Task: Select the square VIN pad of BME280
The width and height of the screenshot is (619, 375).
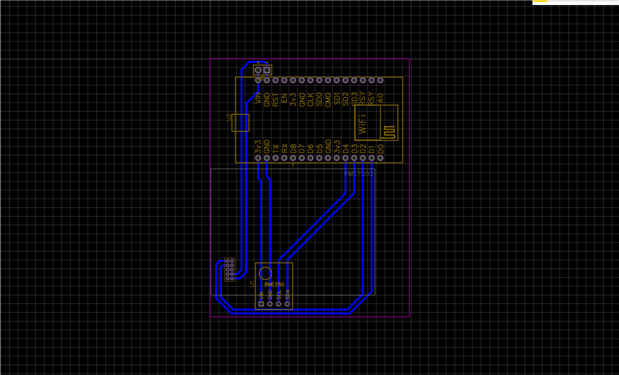Action: (x=261, y=304)
